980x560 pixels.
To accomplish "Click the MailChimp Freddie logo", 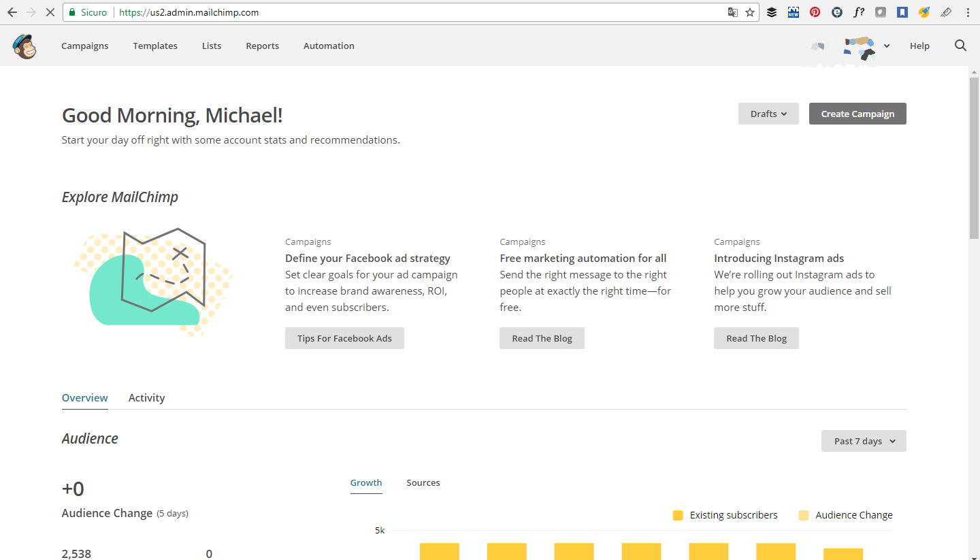I will (24, 46).
